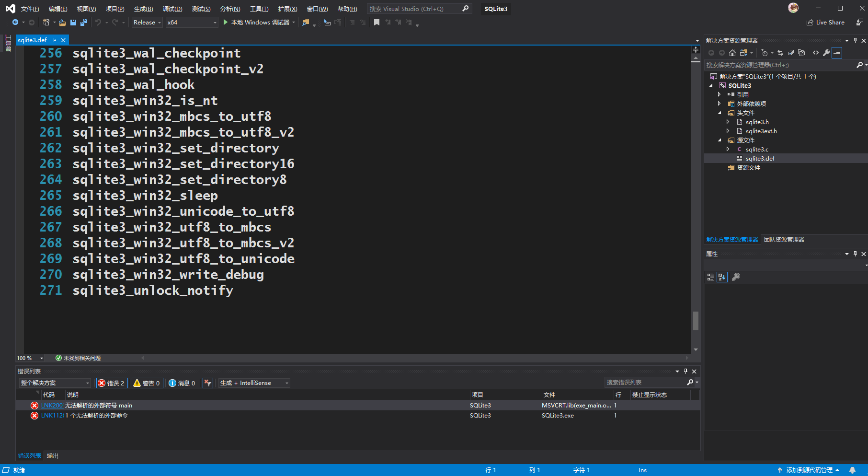Select Alphabetical sort in Properties panel
Image resolution: width=868 pixels, height=476 pixels.
point(722,277)
